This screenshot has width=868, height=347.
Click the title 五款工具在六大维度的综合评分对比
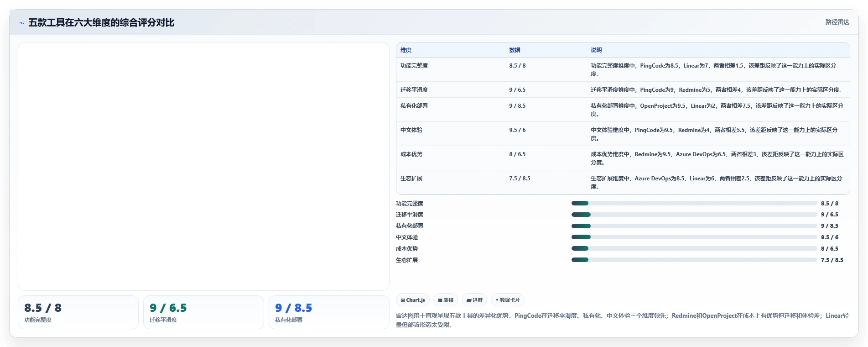point(101,23)
